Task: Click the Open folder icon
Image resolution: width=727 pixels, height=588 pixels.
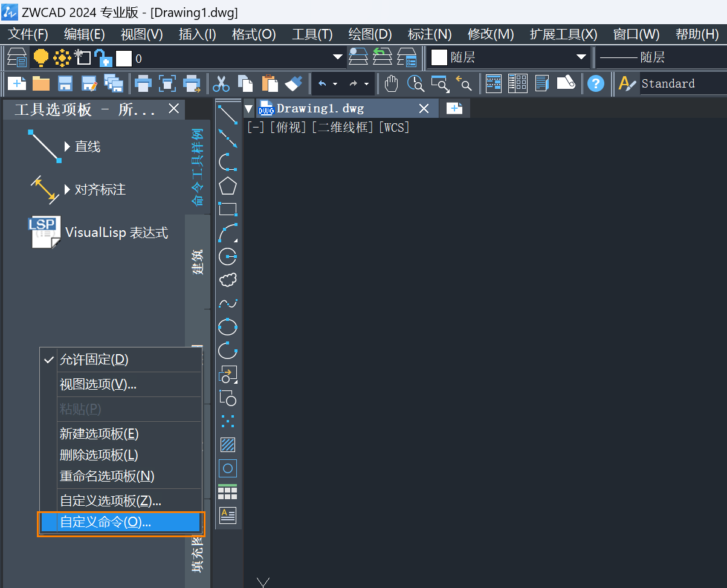Action: (x=40, y=83)
